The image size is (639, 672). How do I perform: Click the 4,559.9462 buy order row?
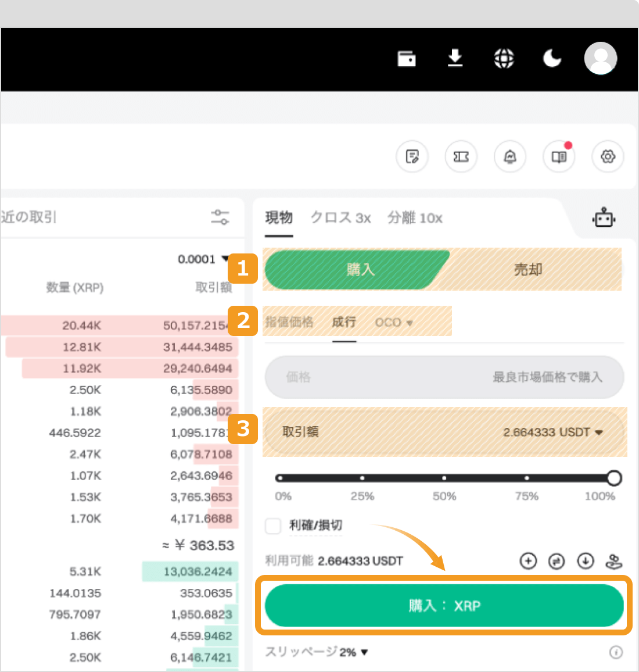119,635
